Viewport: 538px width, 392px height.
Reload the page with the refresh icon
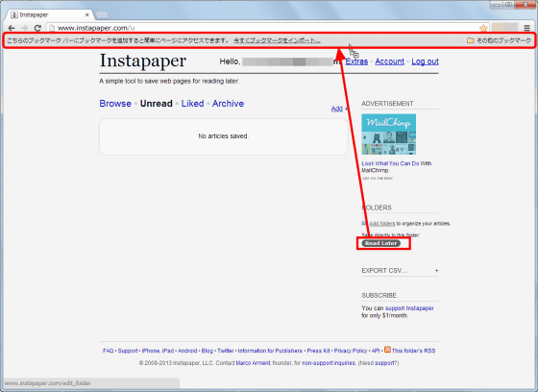tap(37, 28)
